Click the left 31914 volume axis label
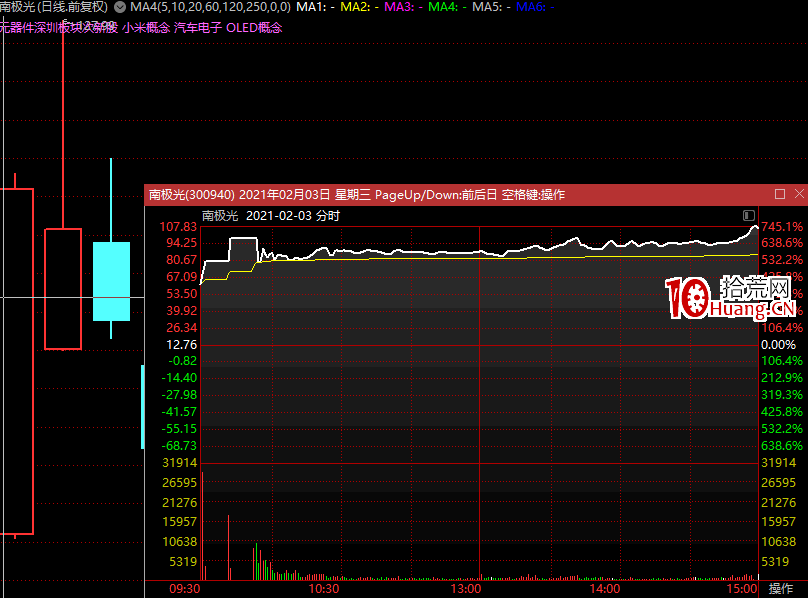808x598 pixels. tap(180, 463)
